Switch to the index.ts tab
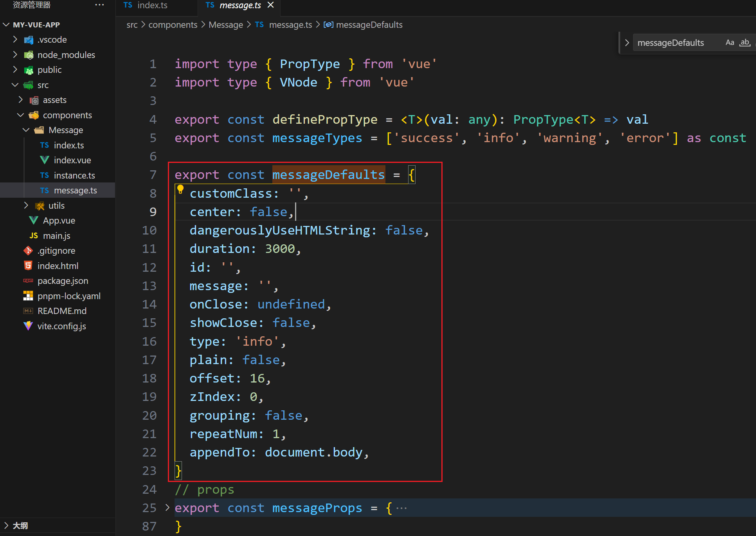 click(x=152, y=5)
